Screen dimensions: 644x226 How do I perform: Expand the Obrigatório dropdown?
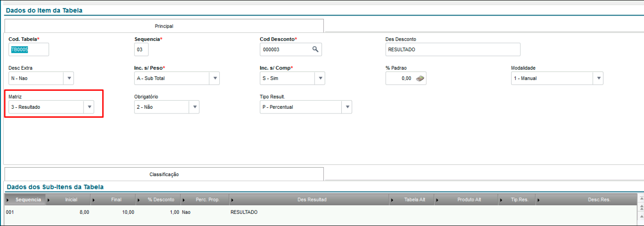coord(194,107)
